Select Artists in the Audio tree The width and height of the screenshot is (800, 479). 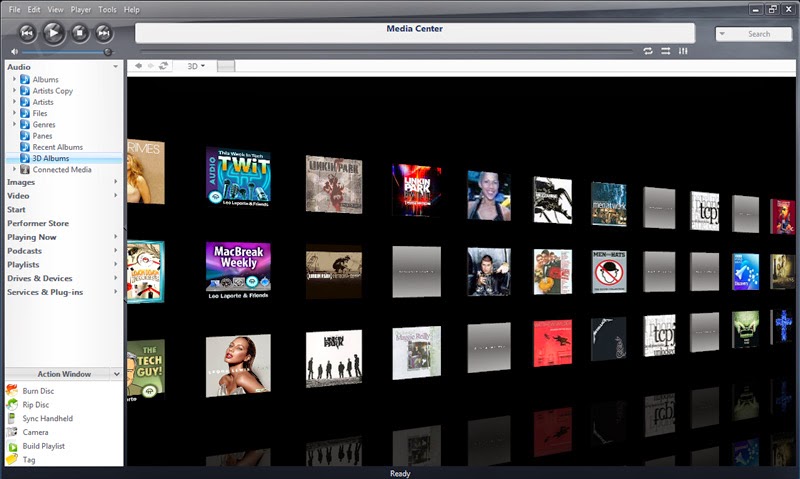tap(43, 102)
